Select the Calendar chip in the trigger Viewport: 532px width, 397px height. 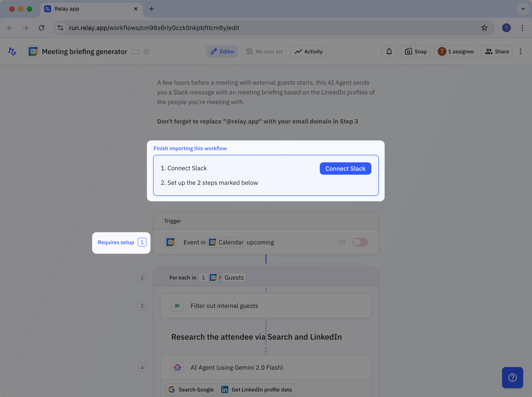point(226,242)
